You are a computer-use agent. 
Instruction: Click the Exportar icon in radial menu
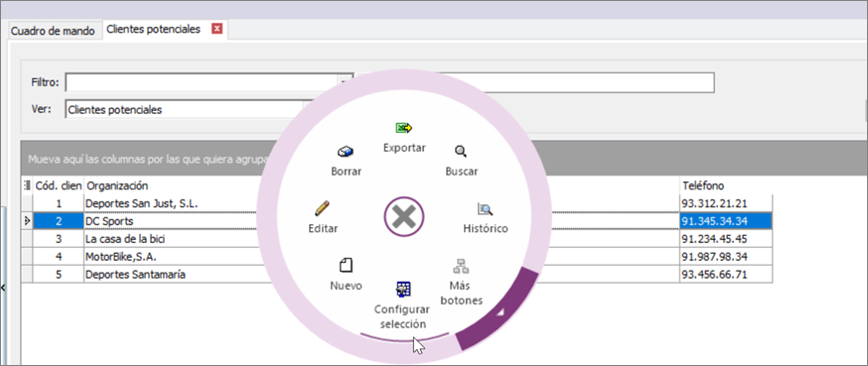pyautogui.click(x=404, y=128)
